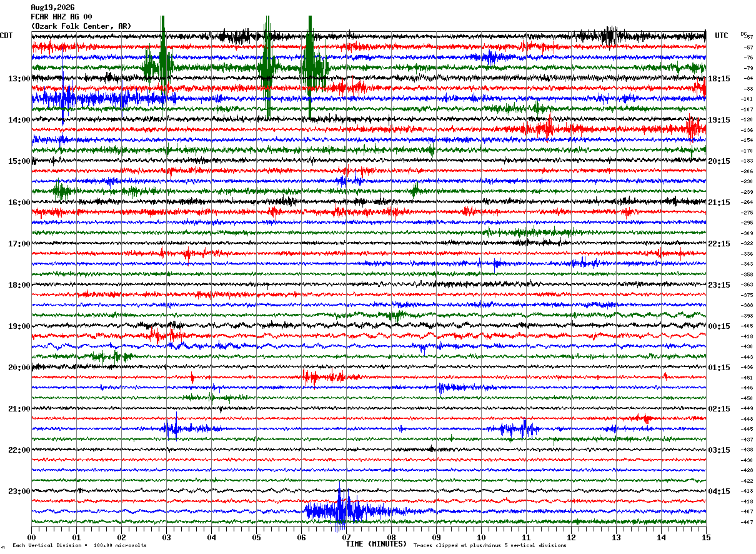Click the 18:15 UTC time label
The width and height of the screenshot is (756, 554).
click(719, 79)
